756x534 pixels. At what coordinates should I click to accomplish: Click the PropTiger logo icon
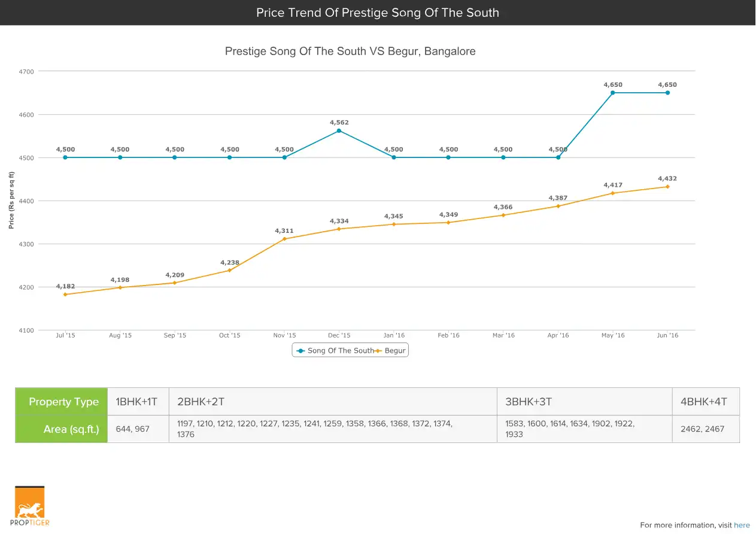point(30,506)
